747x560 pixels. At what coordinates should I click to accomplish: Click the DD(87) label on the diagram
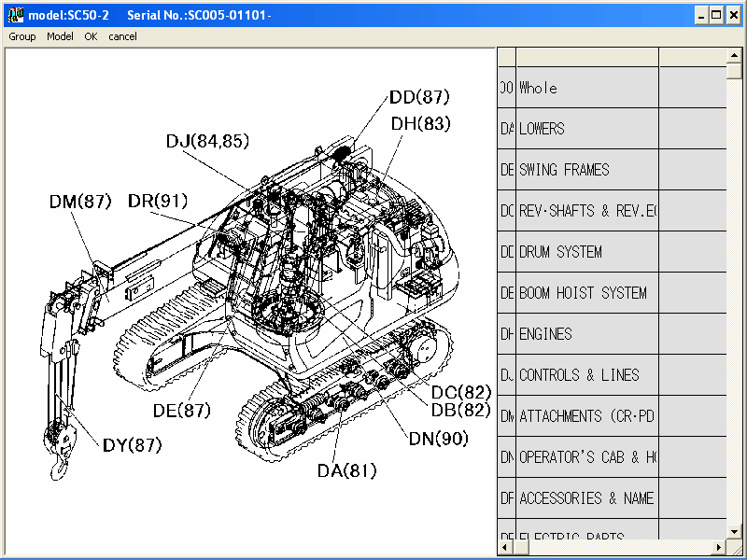tap(420, 96)
